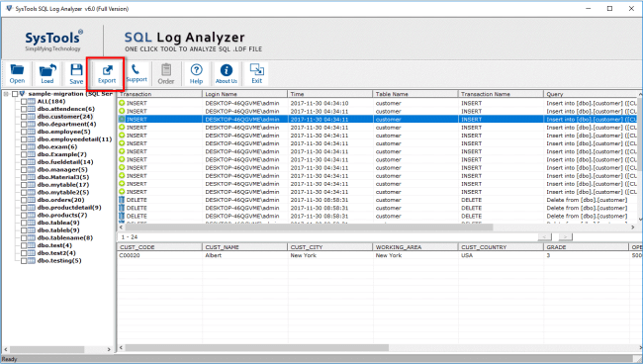This screenshot has width=643, height=364.
Task: Click table icon beside dbo.customer(24)
Action: point(32,117)
